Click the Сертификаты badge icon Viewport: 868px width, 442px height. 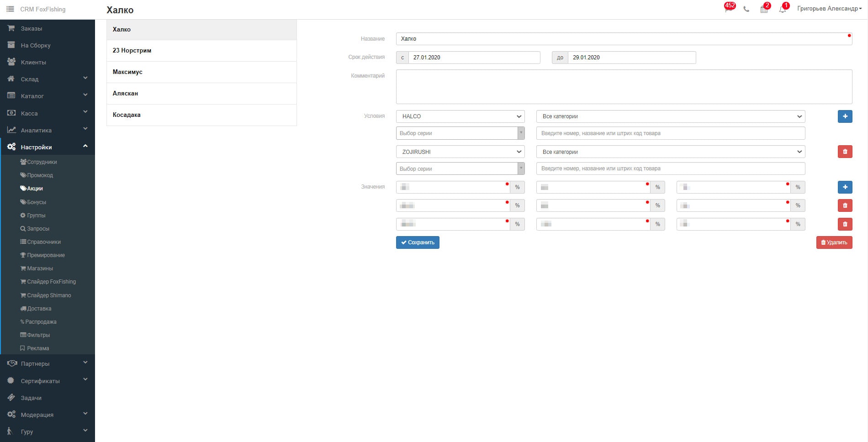(11, 380)
